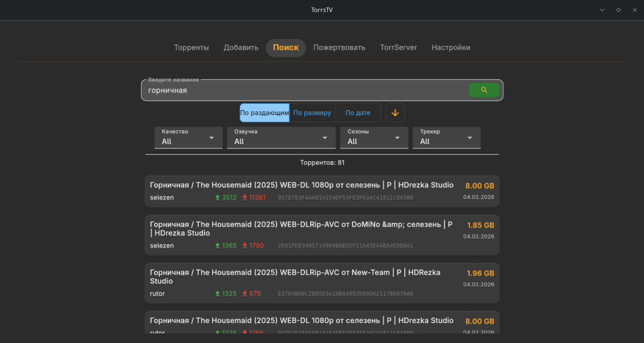Click the green search magnifier button
This screenshot has width=644, height=343.
pos(484,90)
